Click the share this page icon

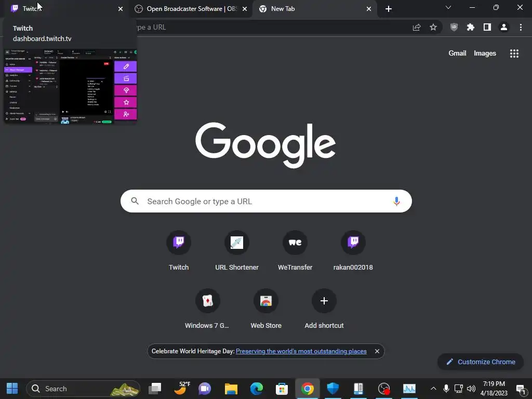(x=417, y=28)
